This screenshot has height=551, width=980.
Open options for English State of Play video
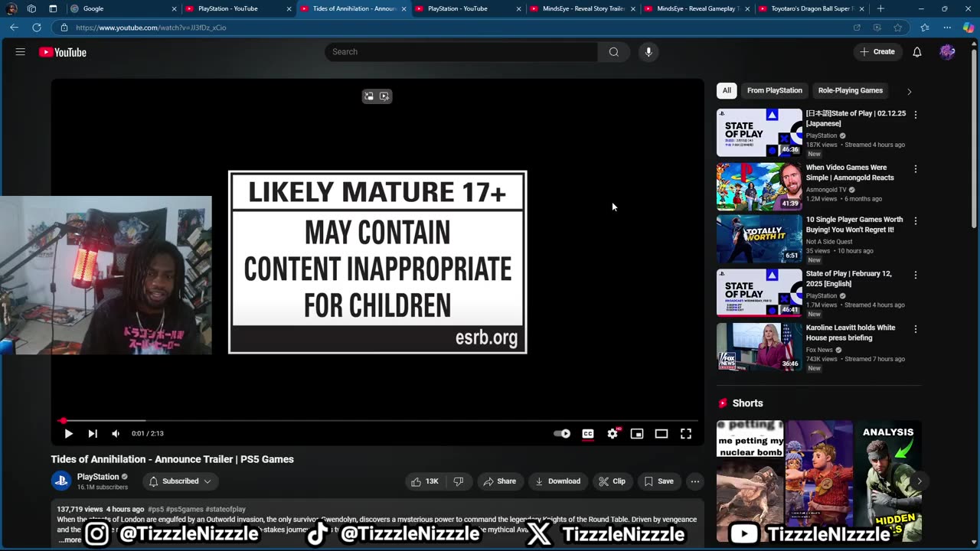(915, 275)
